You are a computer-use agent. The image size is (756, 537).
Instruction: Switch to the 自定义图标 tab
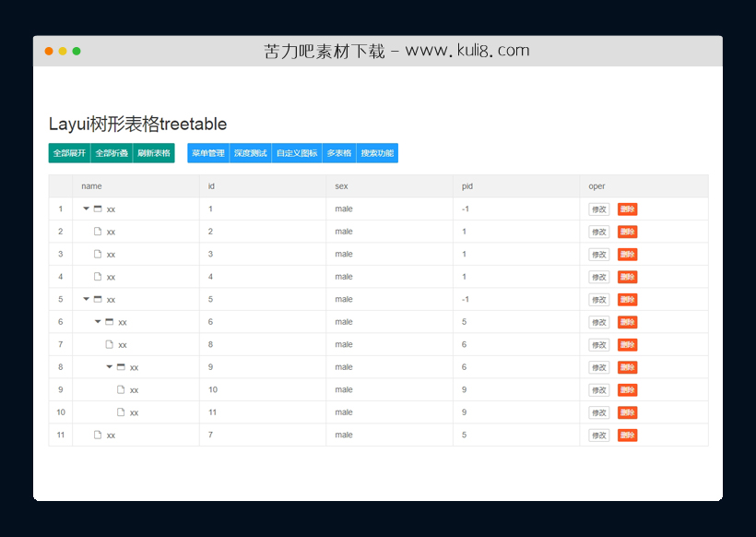(297, 153)
